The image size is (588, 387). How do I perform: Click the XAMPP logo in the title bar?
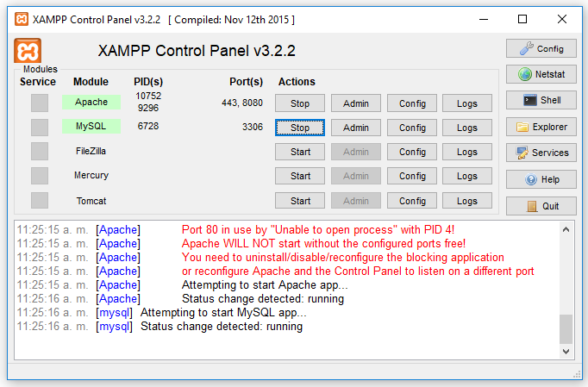click(22, 19)
